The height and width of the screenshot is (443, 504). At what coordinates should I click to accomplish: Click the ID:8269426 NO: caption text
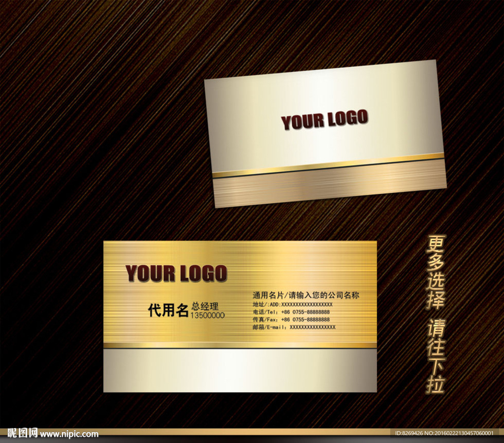tap(444, 433)
